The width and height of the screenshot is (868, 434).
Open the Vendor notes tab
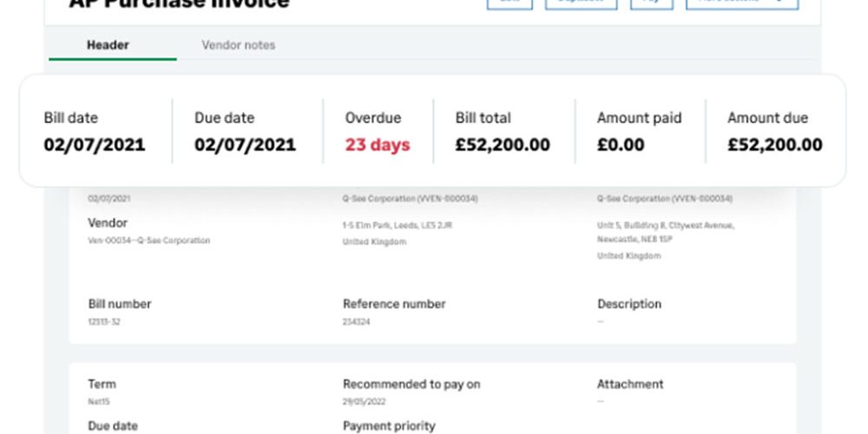coord(238,45)
